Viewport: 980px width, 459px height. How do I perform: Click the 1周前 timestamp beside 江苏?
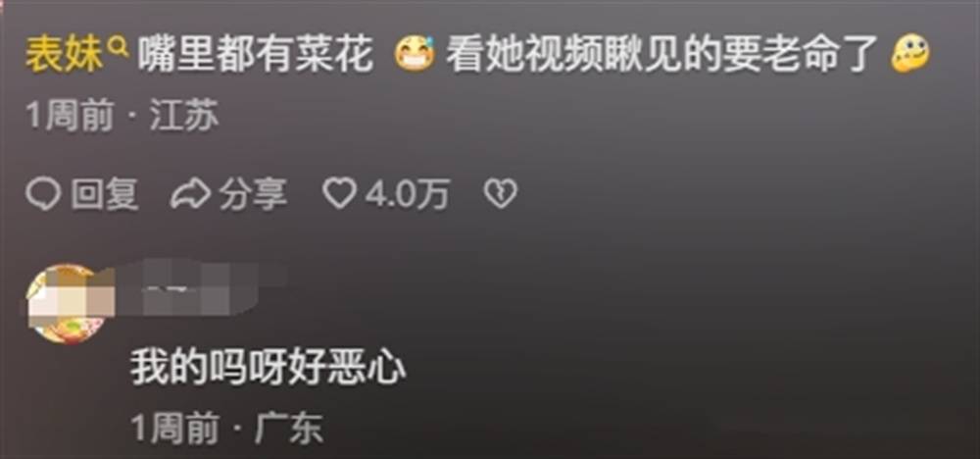(70, 117)
